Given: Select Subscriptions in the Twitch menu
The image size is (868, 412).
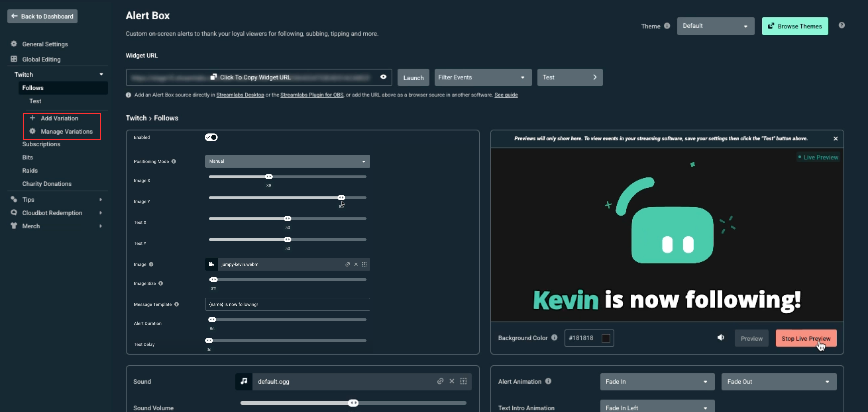Looking at the screenshot, I should point(41,144).
